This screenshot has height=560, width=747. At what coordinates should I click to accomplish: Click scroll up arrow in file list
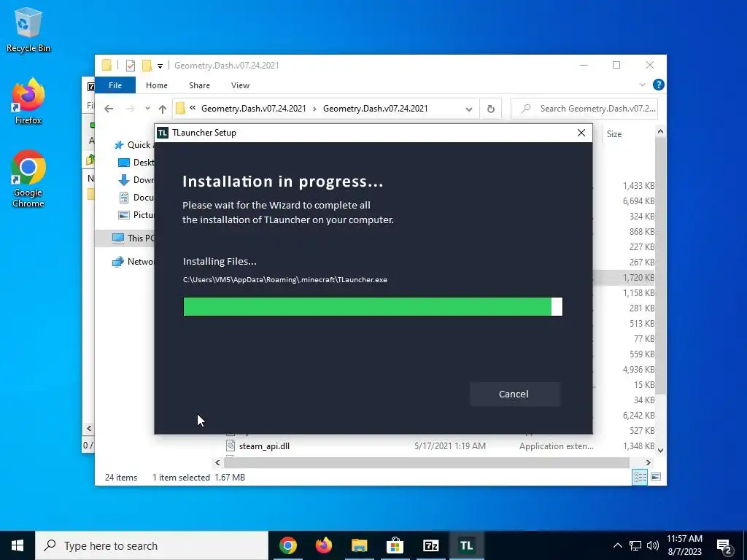tap(660, 131)
